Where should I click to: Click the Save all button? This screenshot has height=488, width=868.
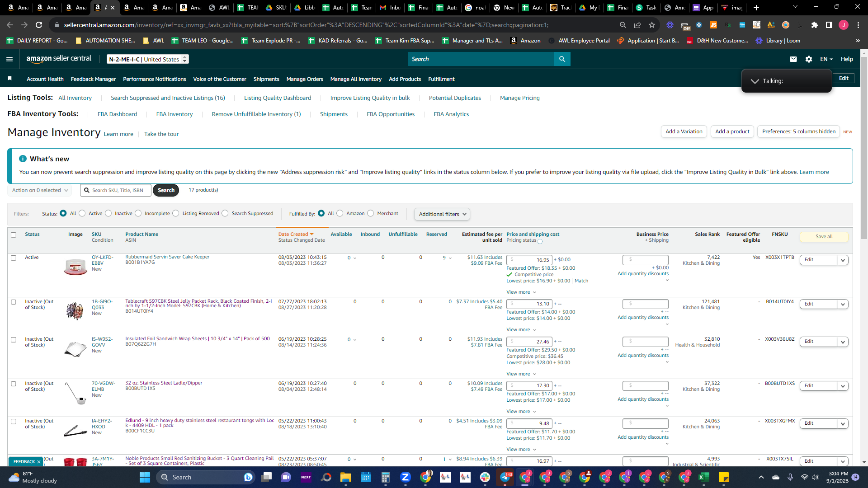[x=824, y=237]
